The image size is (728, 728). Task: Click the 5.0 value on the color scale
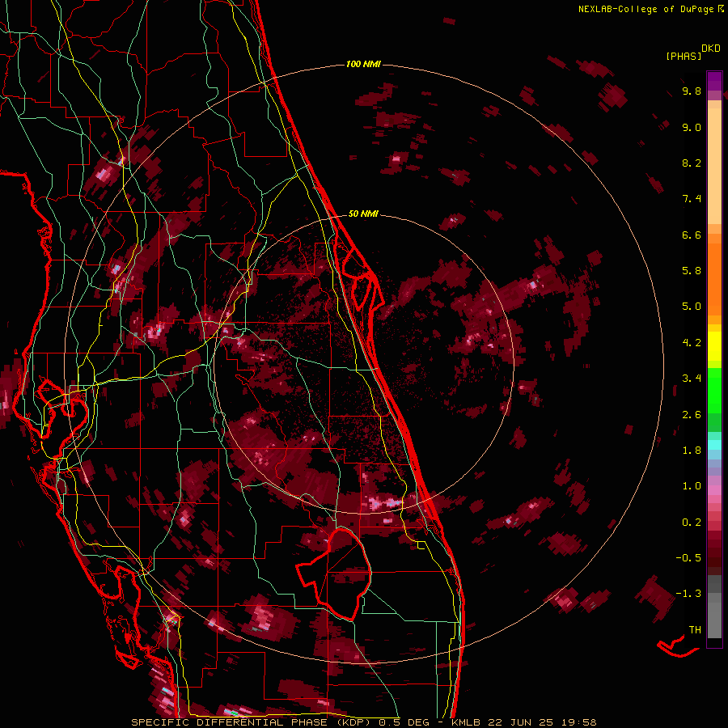[692, 307]
